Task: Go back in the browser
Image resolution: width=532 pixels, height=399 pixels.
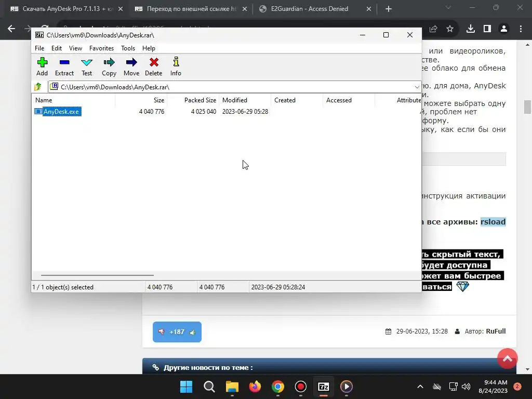Action: 11,29
